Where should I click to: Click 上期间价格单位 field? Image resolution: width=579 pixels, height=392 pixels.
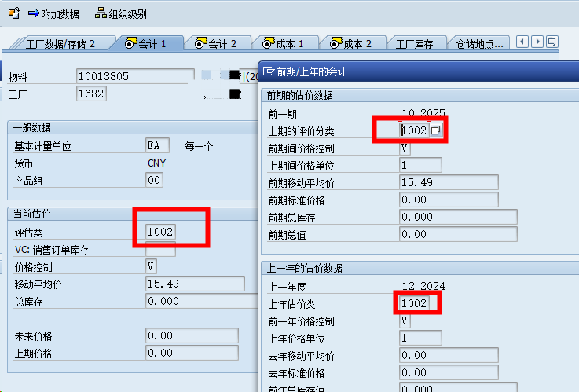pos(420,165)
